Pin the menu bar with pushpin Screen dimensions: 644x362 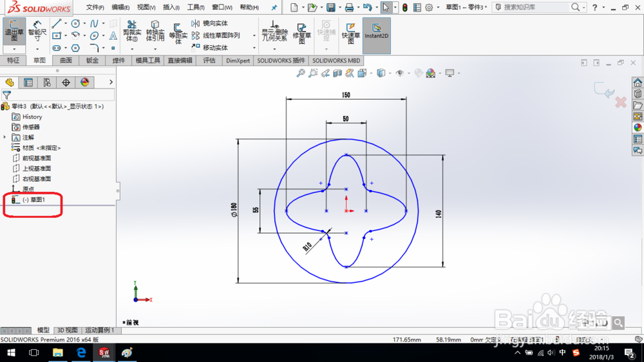coord(274,7)
